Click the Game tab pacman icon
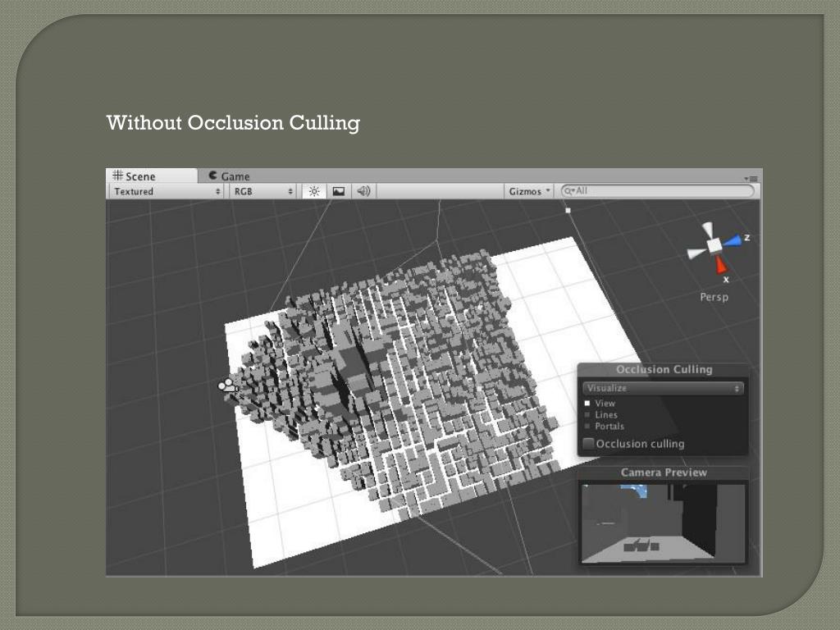This screenshot has width=840, height=630. (212, 176)
